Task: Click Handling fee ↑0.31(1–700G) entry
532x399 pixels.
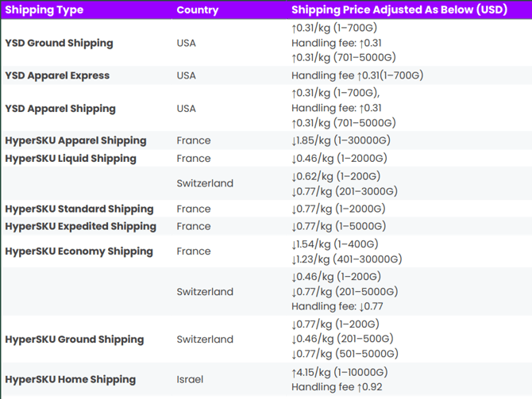Action: click(x=357, y=75)
